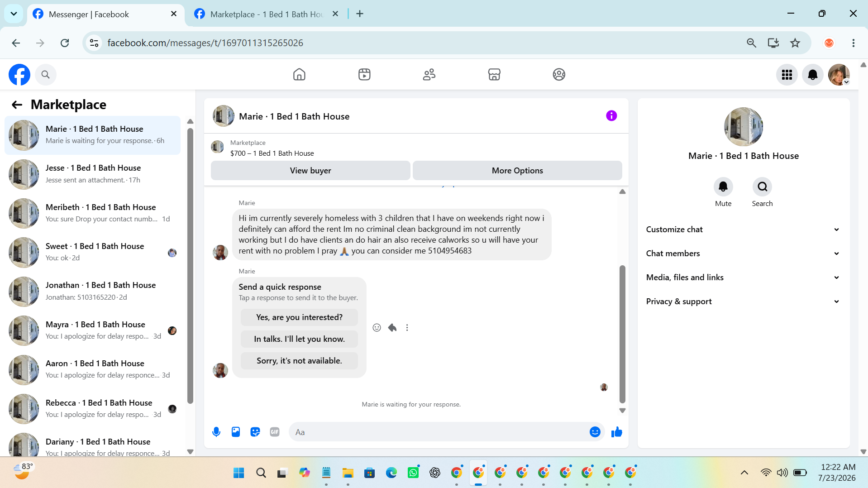This screenshot has height=488, width=868.
Task: Show hidden system tray icons
Action: click(744, 473)
